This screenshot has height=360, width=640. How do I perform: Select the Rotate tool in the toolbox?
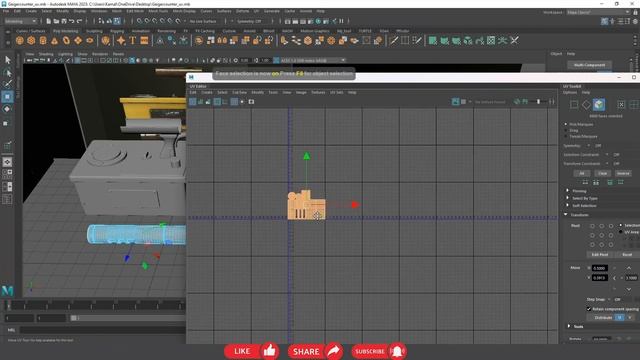7,109
